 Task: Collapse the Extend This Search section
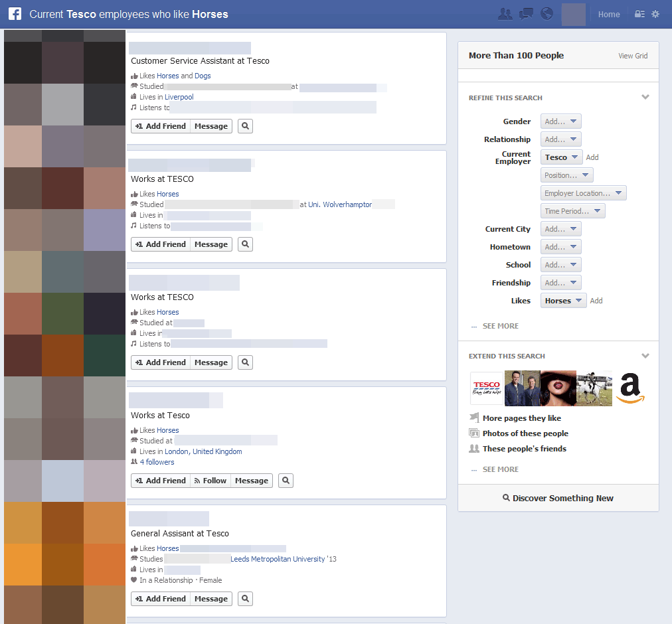[x=645, y=356]
